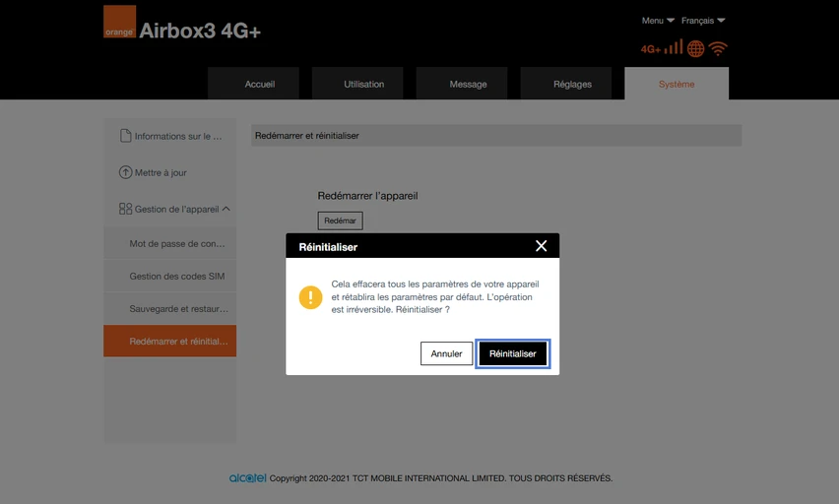Click the Orange logo
The image size is (839, 504).
(119, 22)
